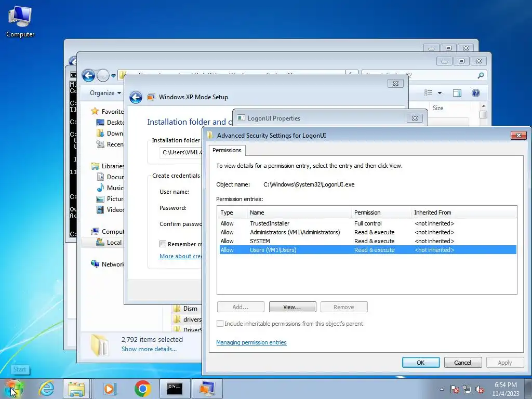Launch Windows Media Player from taskbar
Image resolution: width=532 pixels, height=399 pixels.
(109, 389)
